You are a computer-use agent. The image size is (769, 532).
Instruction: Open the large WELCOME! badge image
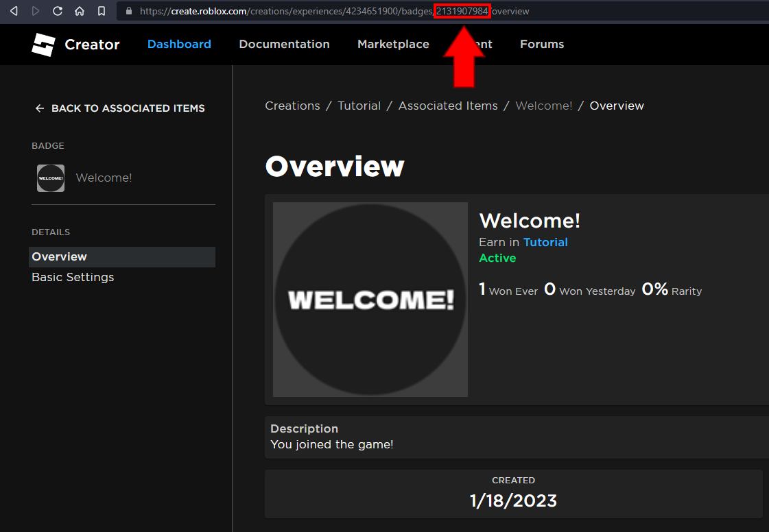point(370,300)
